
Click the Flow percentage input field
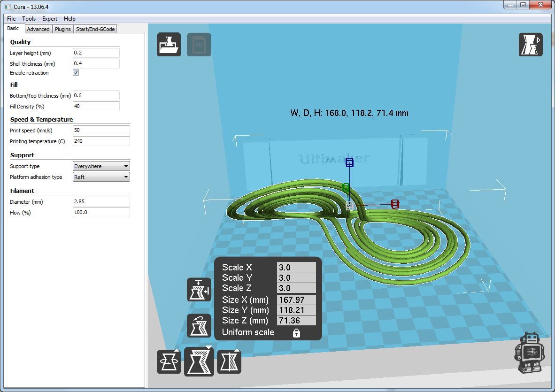tap(101, 212)
